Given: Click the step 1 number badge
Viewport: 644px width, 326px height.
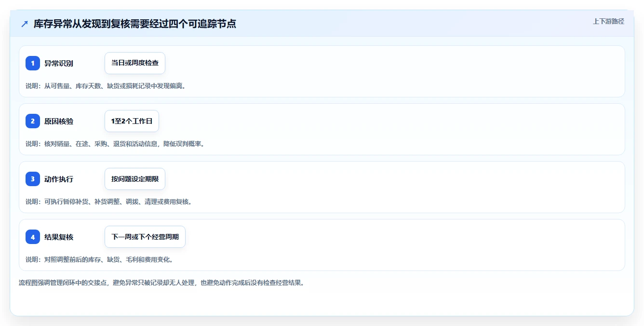Looking at the screenshot, I should tap(33, 63).
